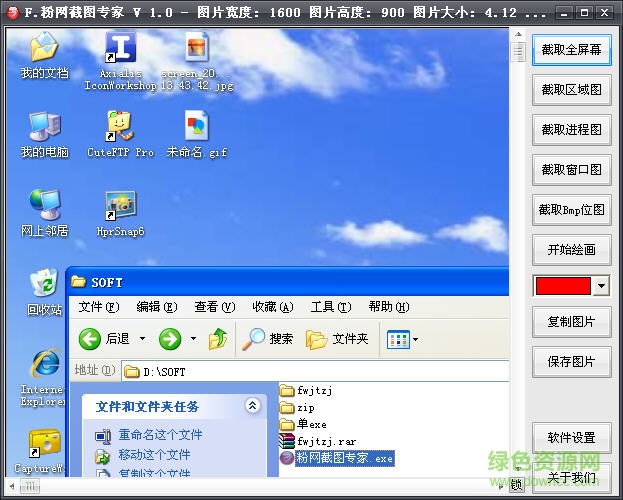Click the app logo icon in title bar
The width and height of the screenshot is (623, 500).
(12, 13)
